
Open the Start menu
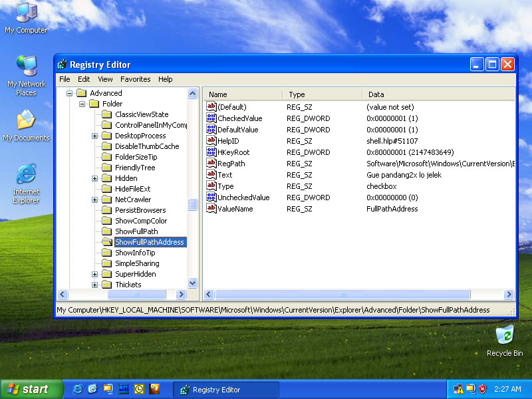(31, 389)
